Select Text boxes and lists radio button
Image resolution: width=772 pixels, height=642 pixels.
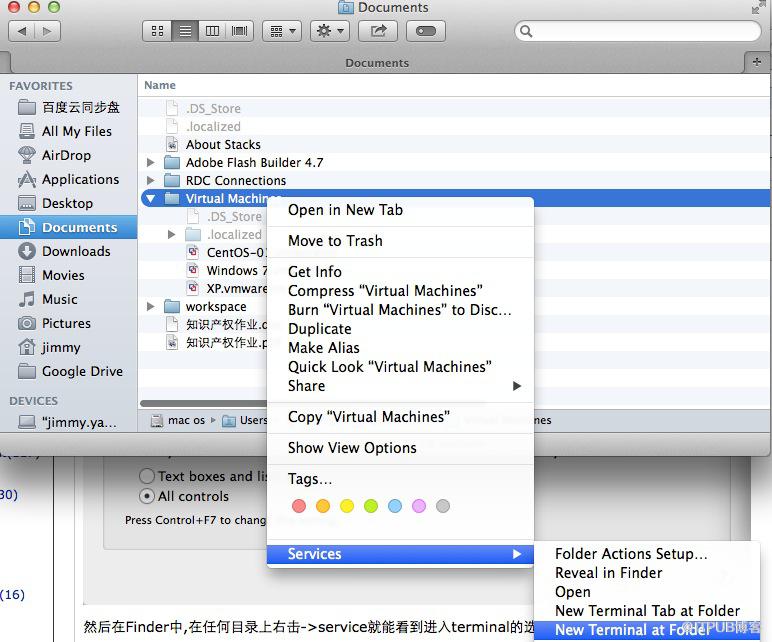point(147,476)
